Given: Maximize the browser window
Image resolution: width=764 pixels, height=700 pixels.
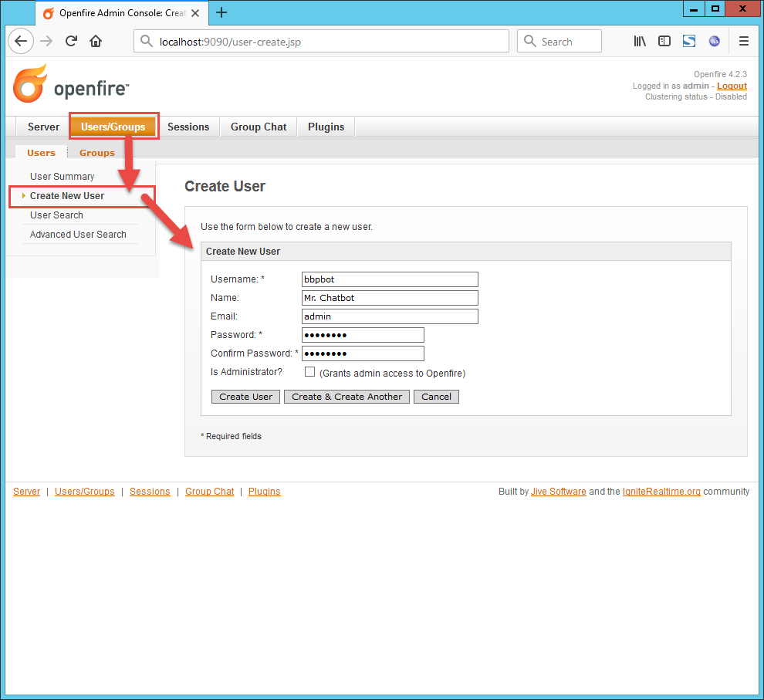Looking at the screenshot, I should coord(715,8).
